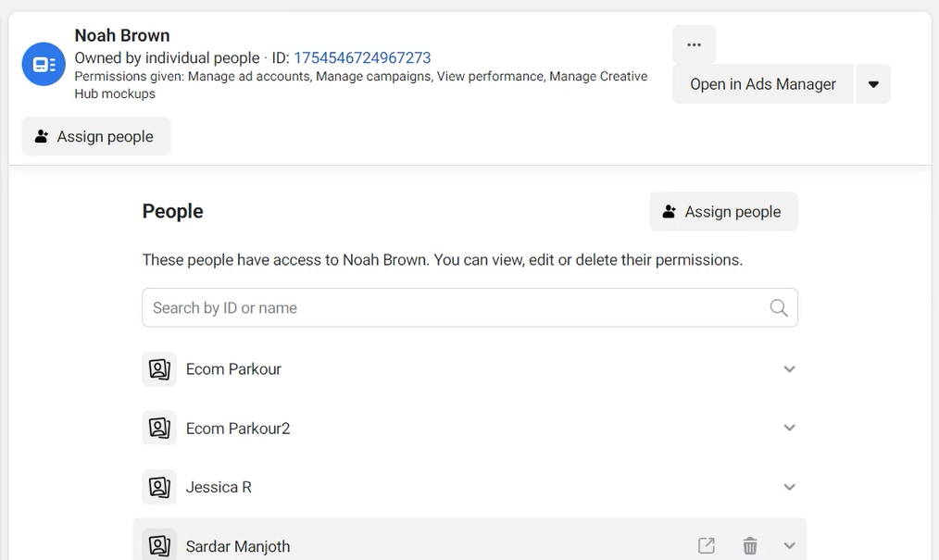Click the person icon inside header Assign people

pos(42,136)
